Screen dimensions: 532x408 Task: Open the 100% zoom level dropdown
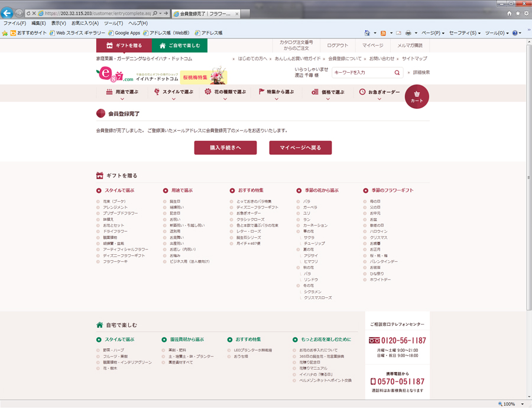point(521,404)
